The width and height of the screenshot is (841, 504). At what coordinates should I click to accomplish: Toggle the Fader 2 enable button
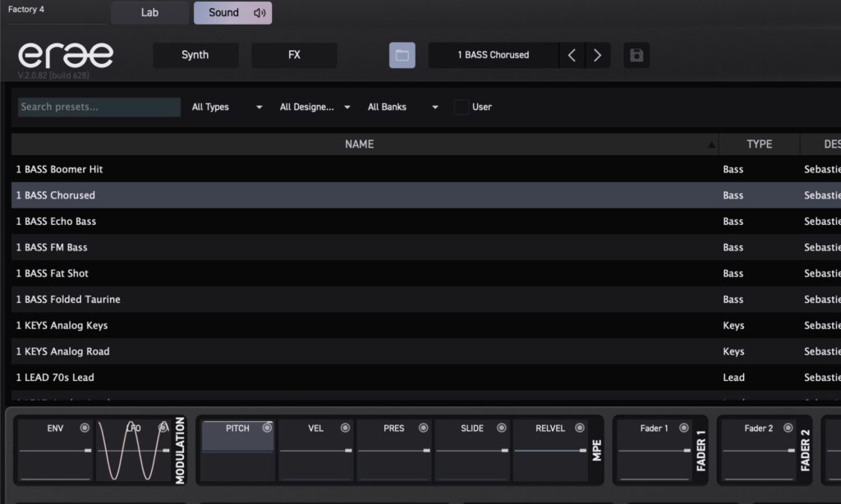[x=788, y=428]
